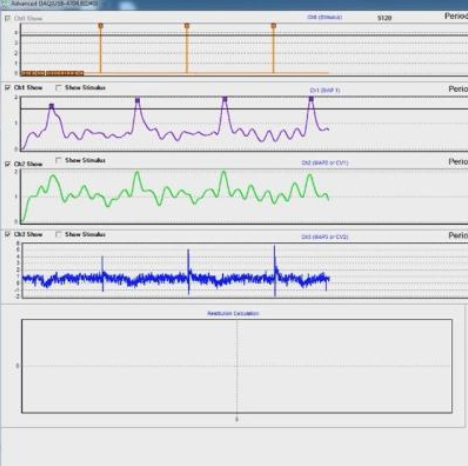Select the second orange stimulus marker in Ch0
The height and width of the screenshot is (466, 468).
pos(187,26)
